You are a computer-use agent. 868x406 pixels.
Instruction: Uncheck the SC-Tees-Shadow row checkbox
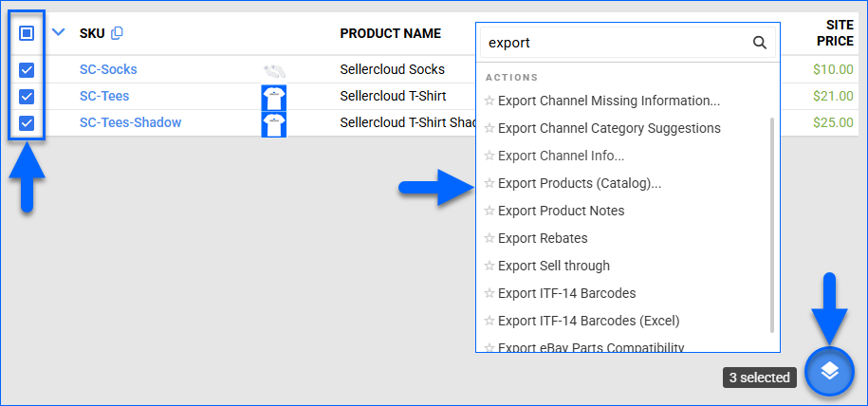27,122
